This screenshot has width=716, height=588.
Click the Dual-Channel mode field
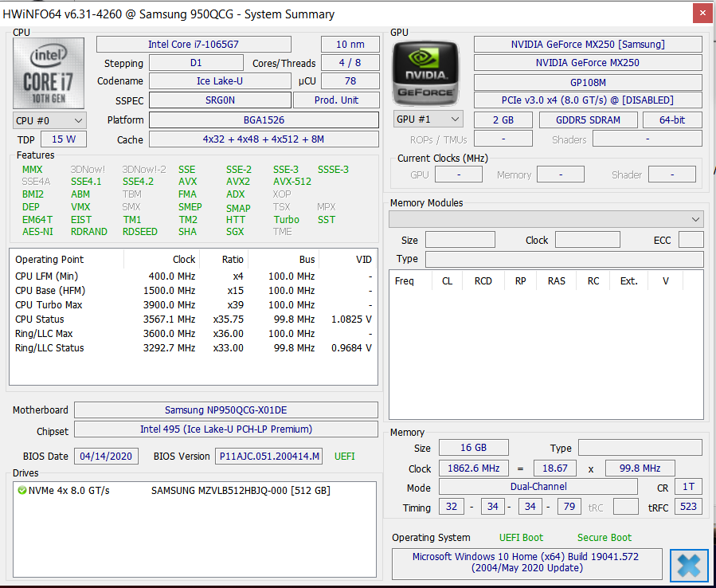point(538,487)
